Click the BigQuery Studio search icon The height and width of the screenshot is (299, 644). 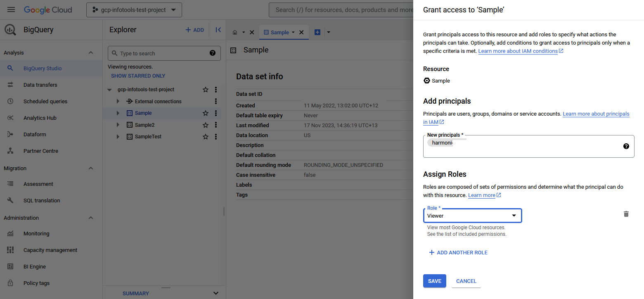tap(10, 68)
